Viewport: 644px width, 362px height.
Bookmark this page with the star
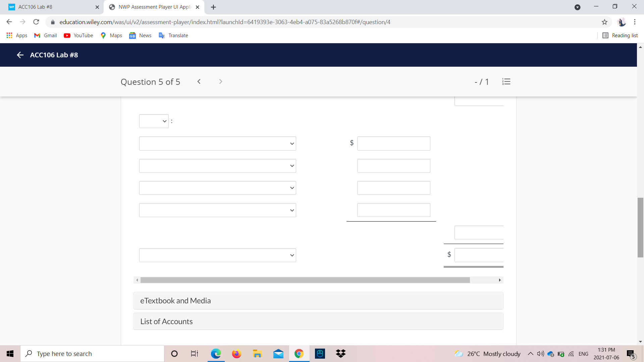605,22
